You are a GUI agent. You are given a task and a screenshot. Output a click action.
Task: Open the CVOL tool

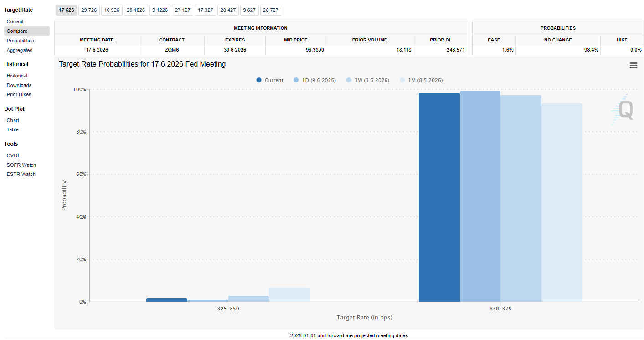coord(13,155)
